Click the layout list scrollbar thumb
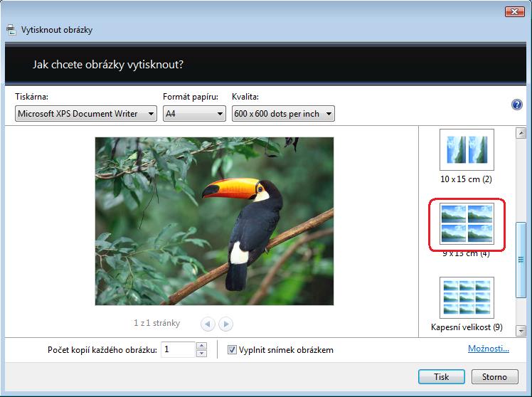This screenshot has width=532, height=397. click(521, 260)
